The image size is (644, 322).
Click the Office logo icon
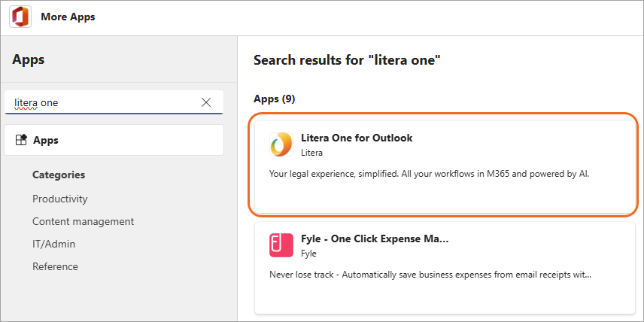20,17
